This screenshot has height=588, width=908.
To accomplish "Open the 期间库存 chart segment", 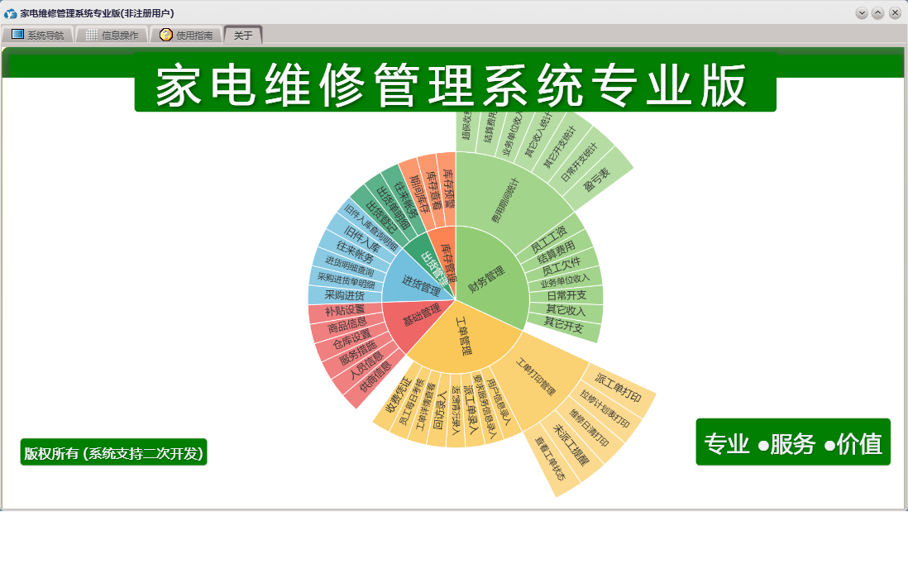I will [x=418, y=194].
